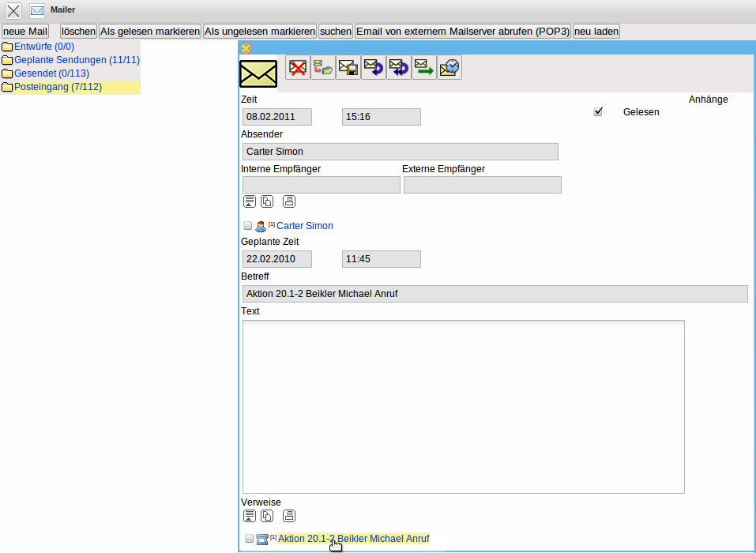
Task: Click the stamp icon under Verweise
Action: pyautogui.click(x=289, y=516)
